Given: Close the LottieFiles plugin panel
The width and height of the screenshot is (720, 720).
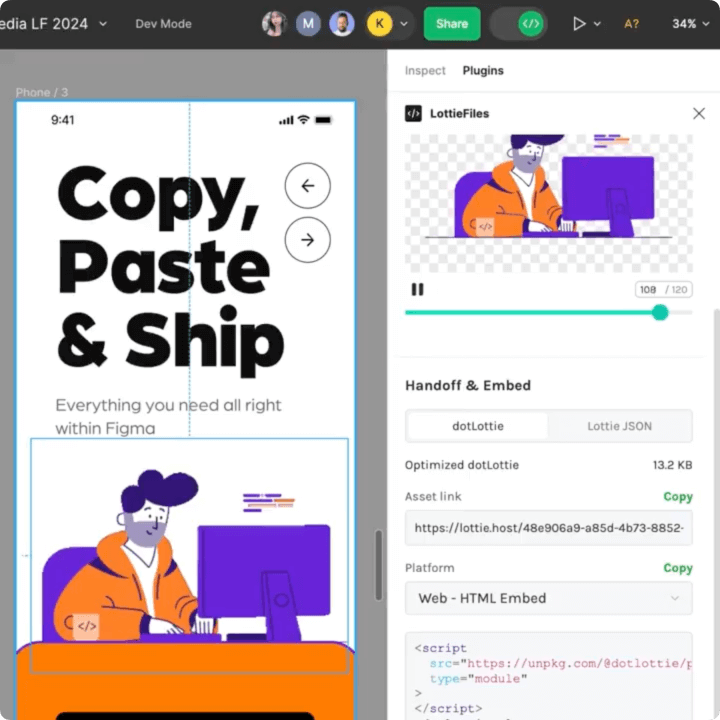Looking at the screenshot, I should click(x=699, y=114).
